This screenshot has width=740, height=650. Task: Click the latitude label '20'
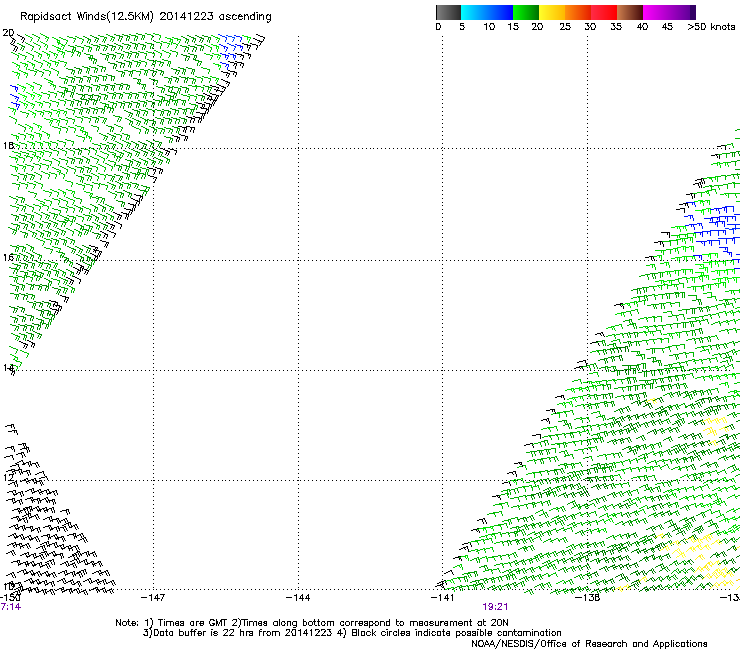click(x=8, y=33)
